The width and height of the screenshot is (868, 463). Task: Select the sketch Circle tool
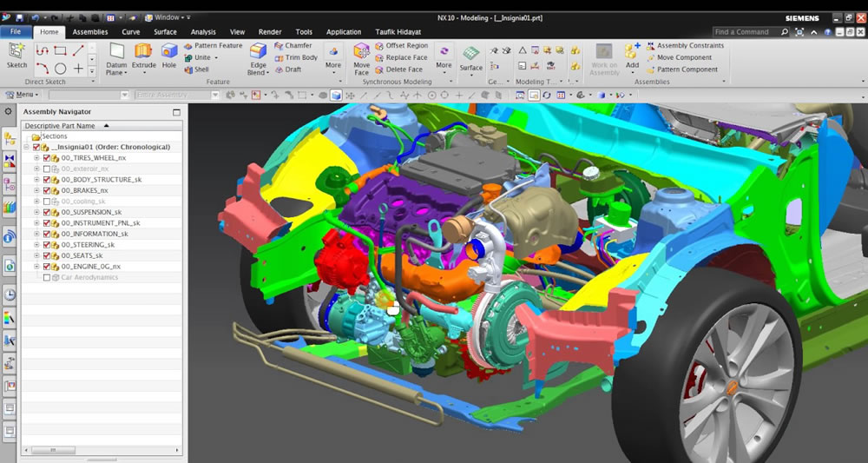point(61,69)
